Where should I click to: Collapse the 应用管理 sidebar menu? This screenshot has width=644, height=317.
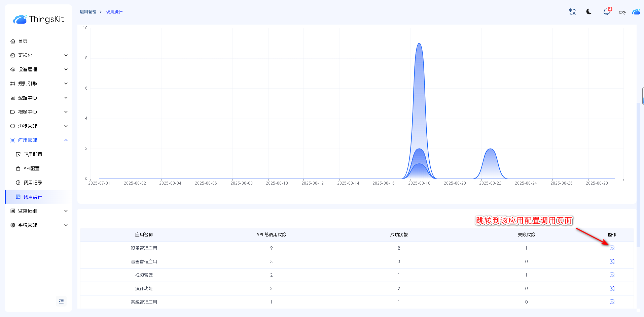click(x=39, y=140)
